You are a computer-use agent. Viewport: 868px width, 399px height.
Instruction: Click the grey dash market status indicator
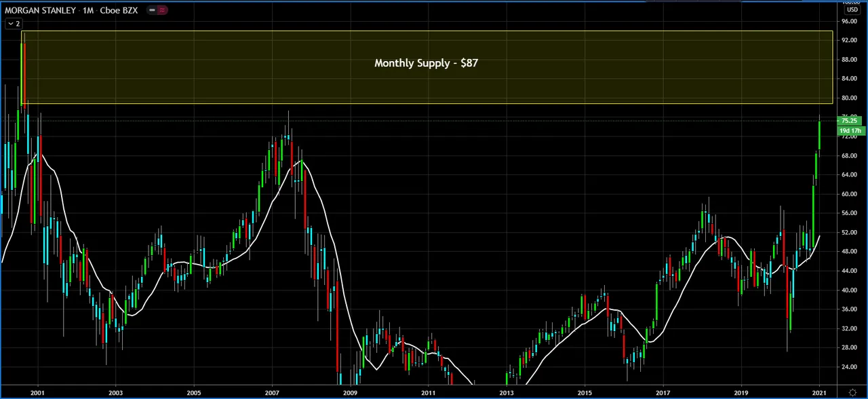pos(152,10)
